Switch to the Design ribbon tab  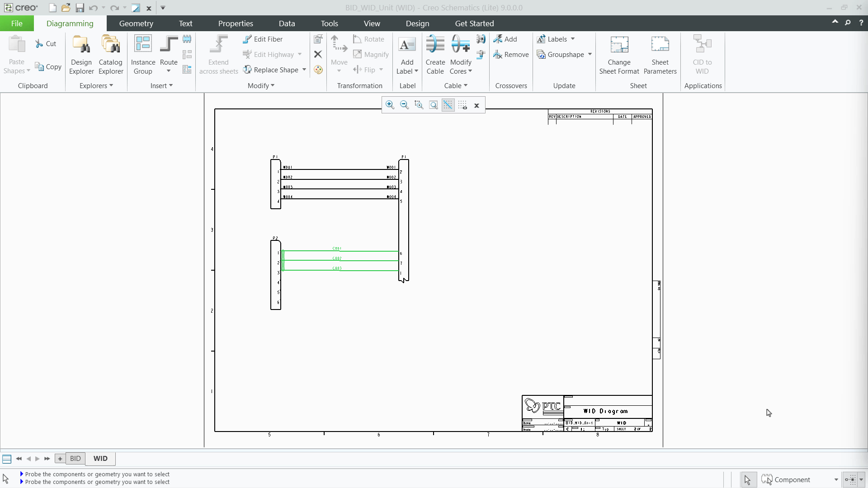417,23
